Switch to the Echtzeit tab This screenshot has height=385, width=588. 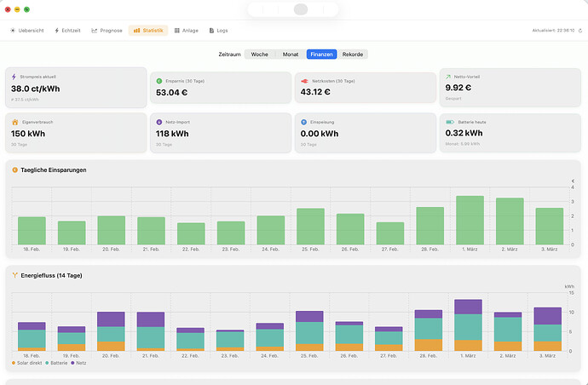67,31
